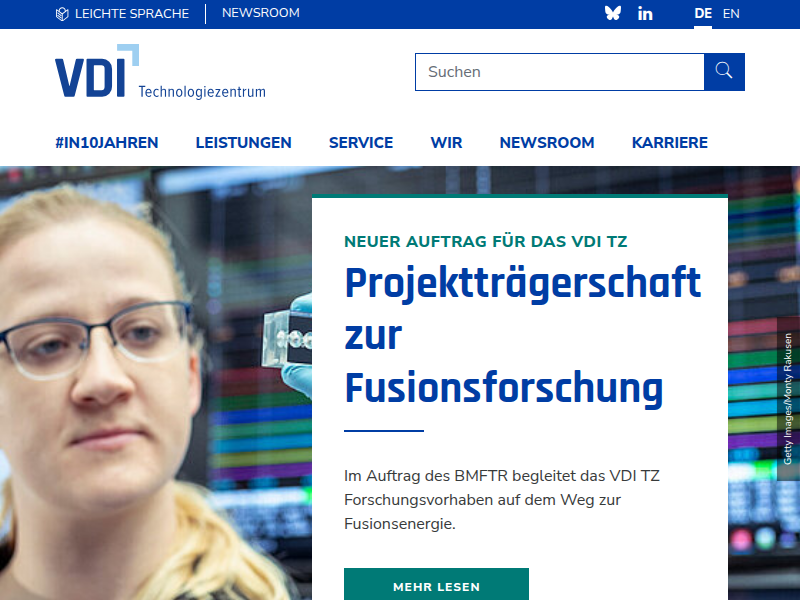Image resolution: width=800 pixels, height=600 pixels.
Task: Expand the Service navigation menu
Action: (x=361, y=143)
